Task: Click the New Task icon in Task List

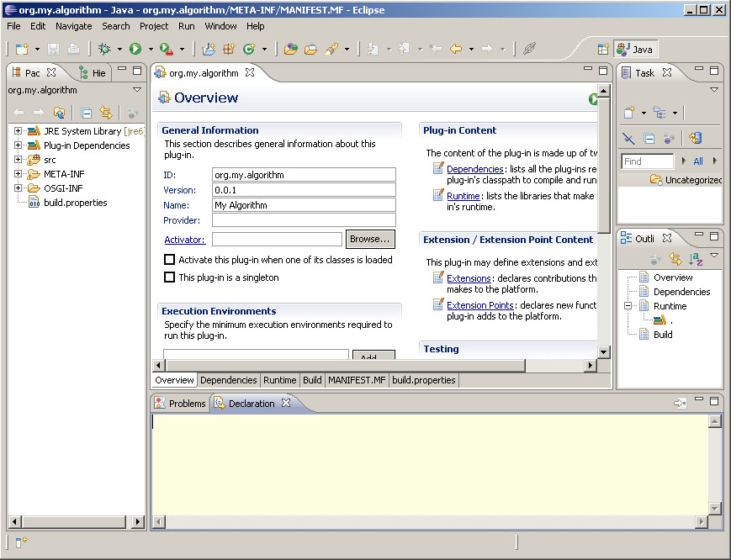Action: point(629,113)
